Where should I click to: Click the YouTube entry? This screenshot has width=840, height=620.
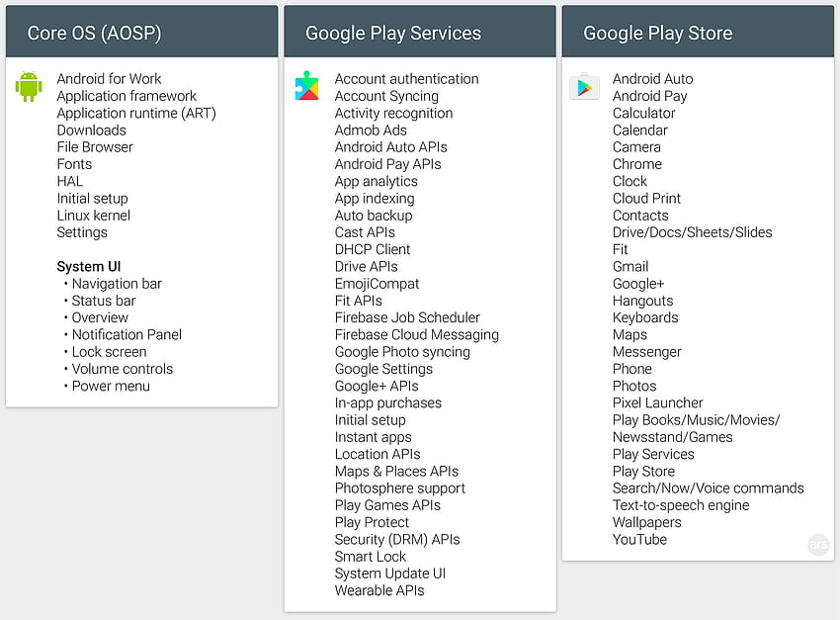click(639, 540)
